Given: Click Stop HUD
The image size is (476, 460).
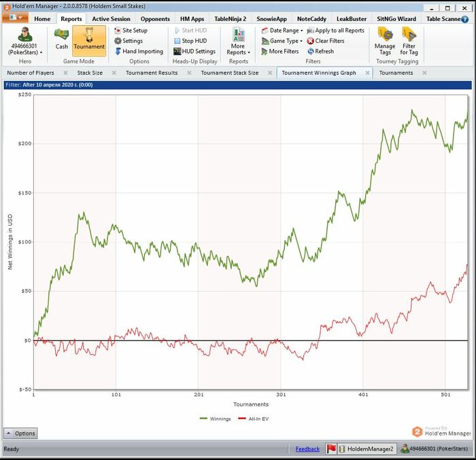Looking at the screenshot, I should [191, 41].
